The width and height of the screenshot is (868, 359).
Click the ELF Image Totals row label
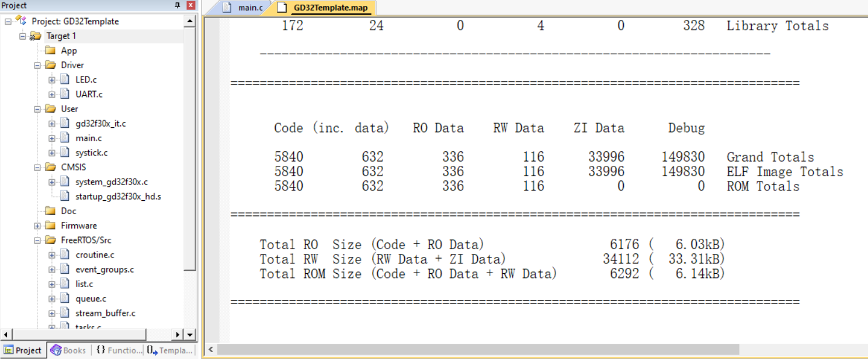[x=784, y=172]
